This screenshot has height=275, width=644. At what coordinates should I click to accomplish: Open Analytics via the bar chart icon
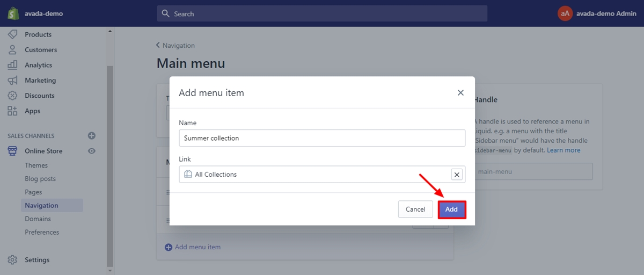(12, 65)
